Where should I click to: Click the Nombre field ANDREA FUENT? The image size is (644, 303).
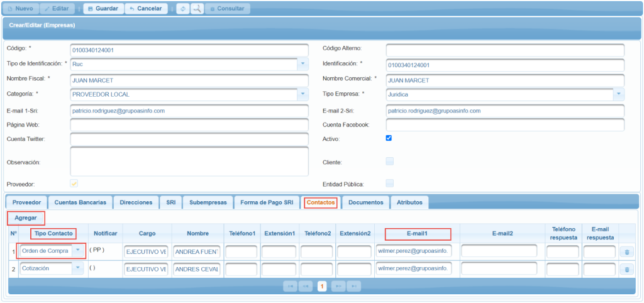pos(197,251)
